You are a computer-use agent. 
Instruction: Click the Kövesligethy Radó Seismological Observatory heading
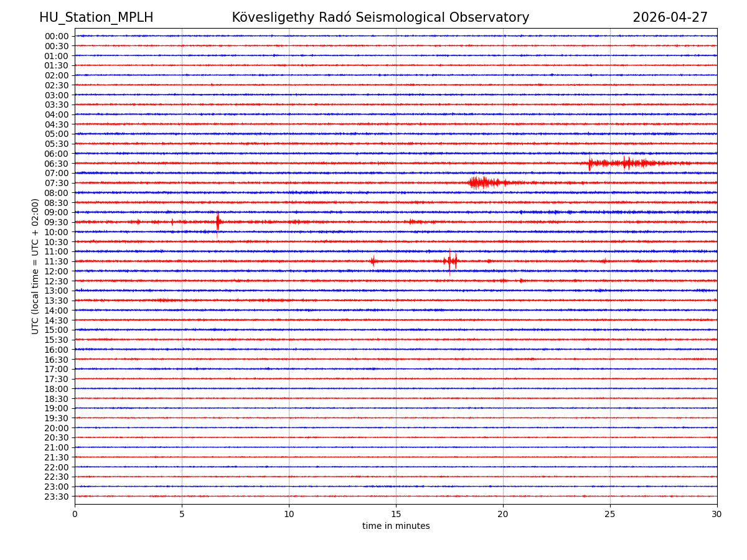point(380,18)
